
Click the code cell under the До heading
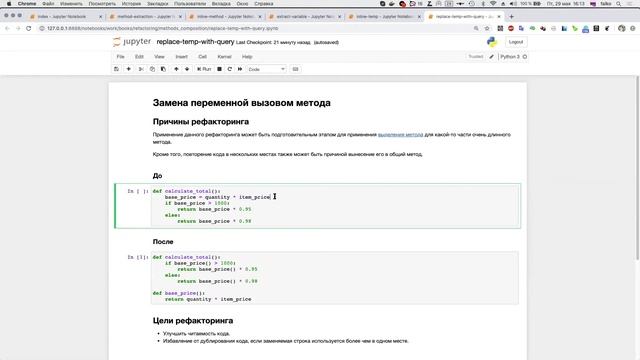[x=336, y=206]
